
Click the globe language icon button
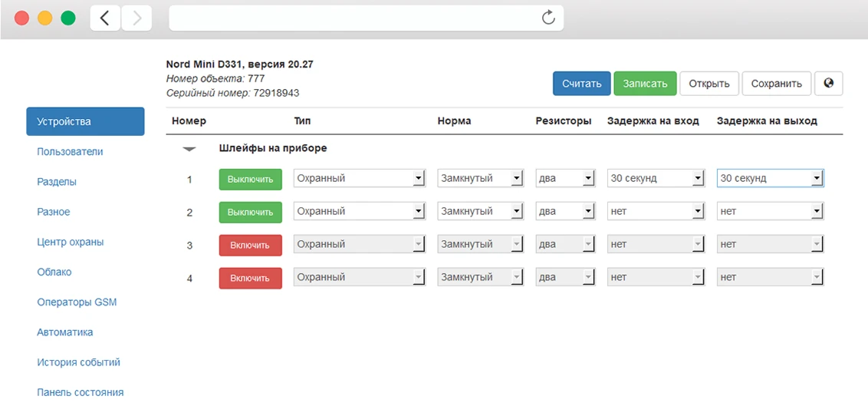click(829, 84)
